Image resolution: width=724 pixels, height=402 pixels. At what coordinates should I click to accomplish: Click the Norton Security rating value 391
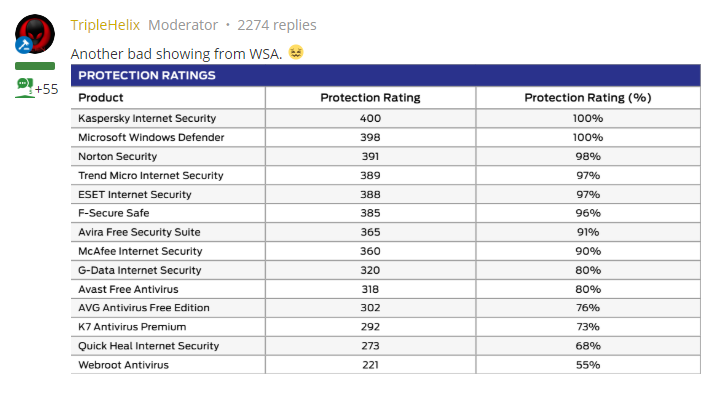tap(370, 156)
